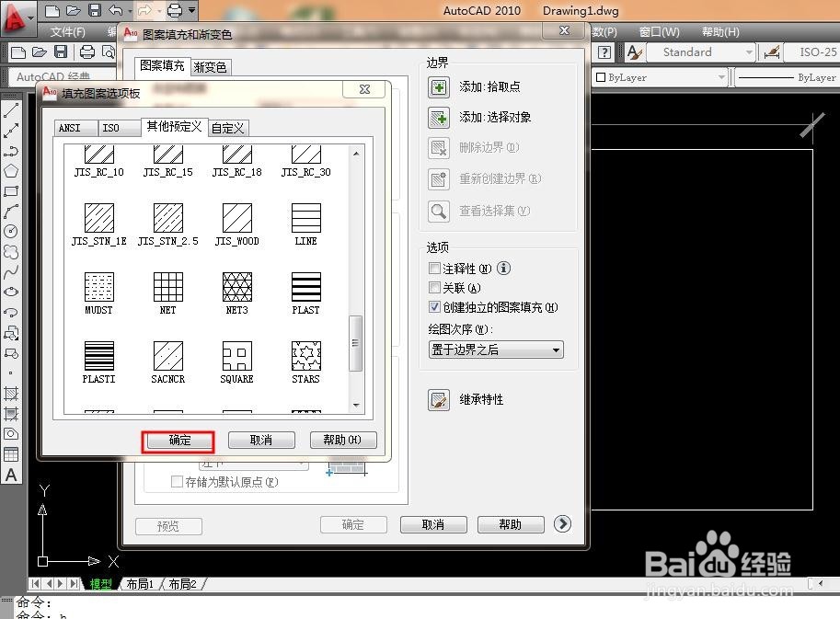The height and width of the screenshot is (619, 840).
Task: Select the Circle draw tool
Action: coord(11,232)
